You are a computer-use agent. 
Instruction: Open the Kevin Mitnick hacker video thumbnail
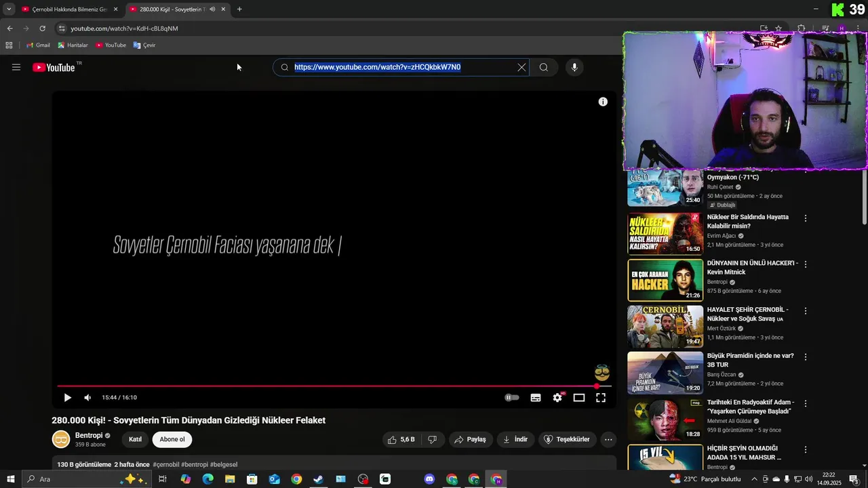[x=665, y=280]
